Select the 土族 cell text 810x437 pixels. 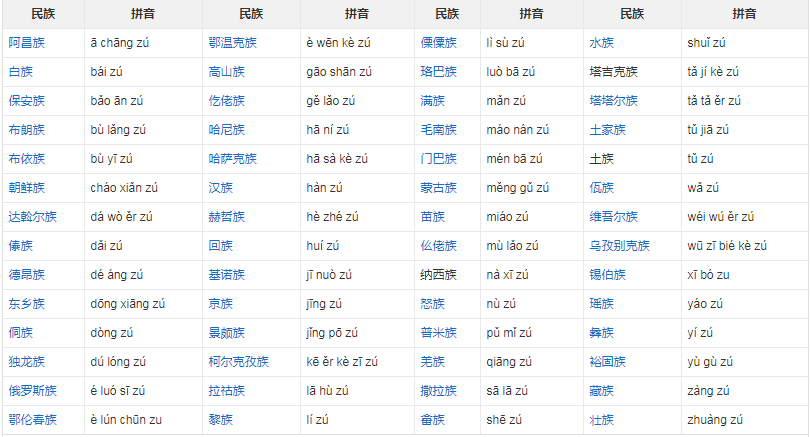pyautogui.click(x=601, y=159)
